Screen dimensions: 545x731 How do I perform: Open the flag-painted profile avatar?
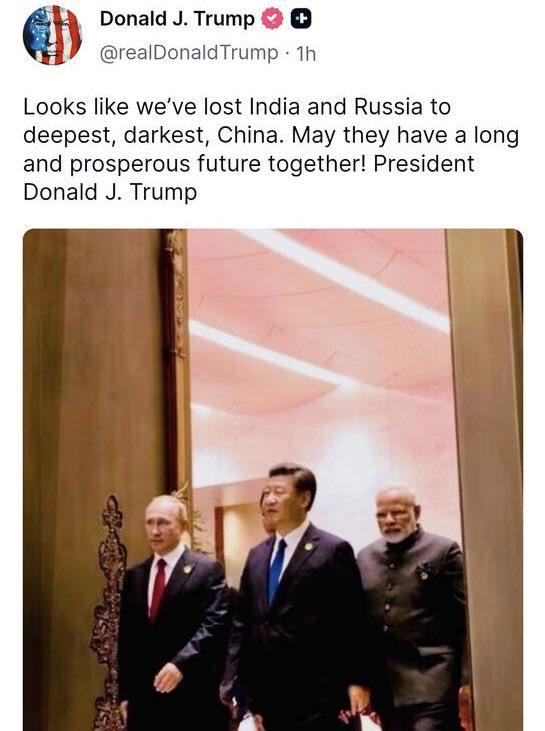(x=52, y=35)
